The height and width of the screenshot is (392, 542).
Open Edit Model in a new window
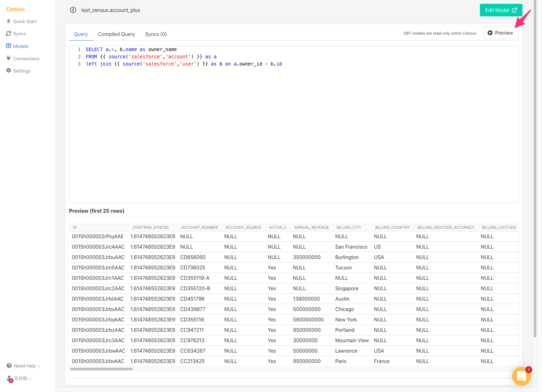[x=501, y=10]
